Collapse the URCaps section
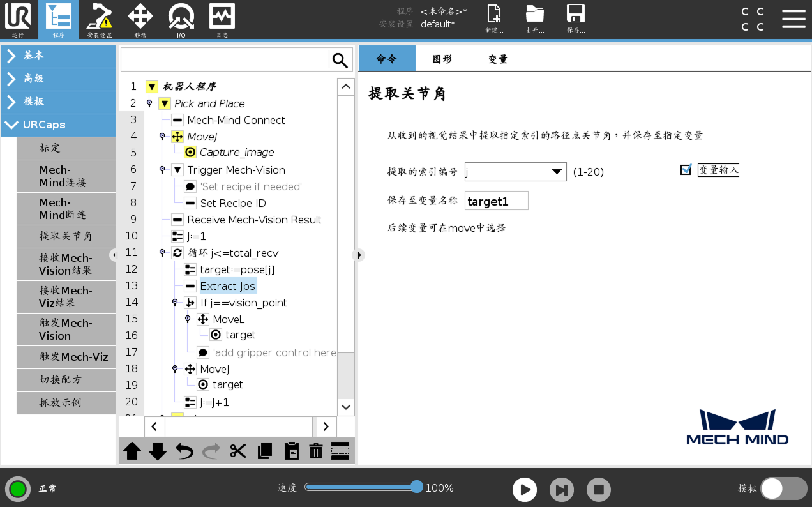This screenshot has height=507, width=812. pos(58,125)
